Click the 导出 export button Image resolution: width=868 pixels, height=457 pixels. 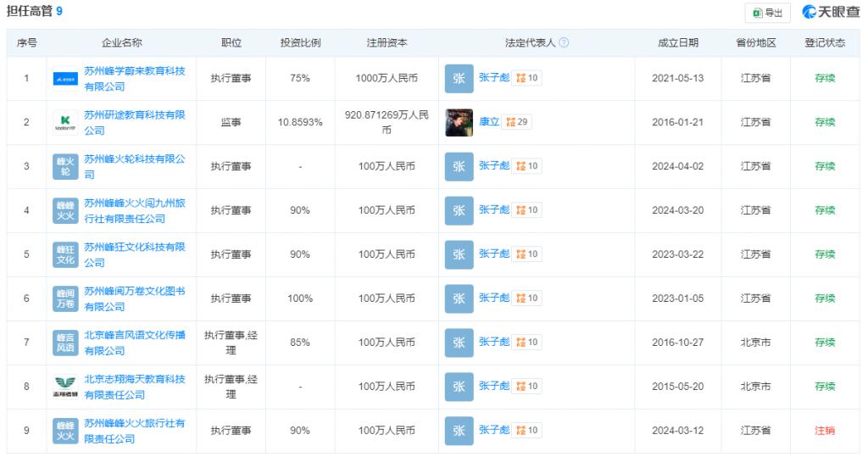767,13
